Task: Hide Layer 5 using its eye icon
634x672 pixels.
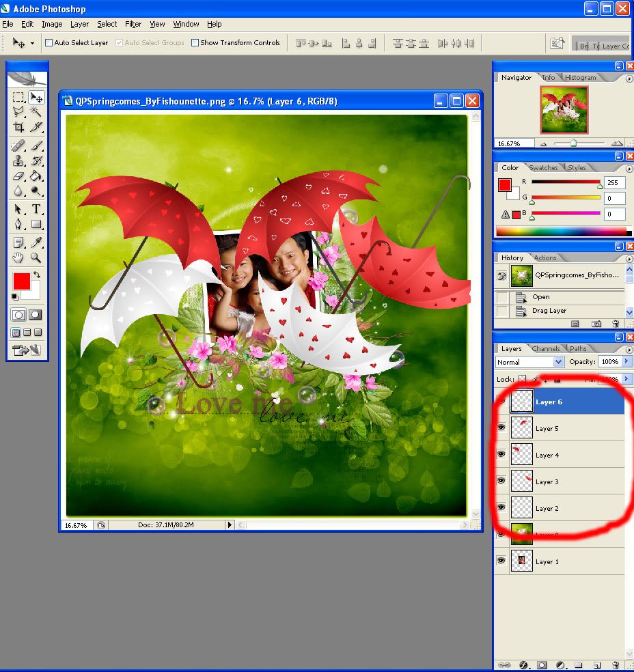Action: tap(501, 428)
